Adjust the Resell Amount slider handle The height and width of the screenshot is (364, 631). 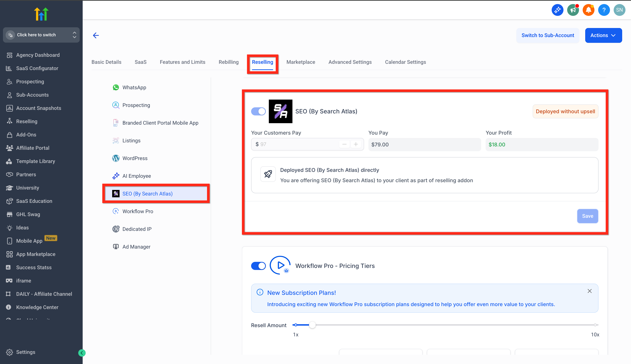pos(312,325)
